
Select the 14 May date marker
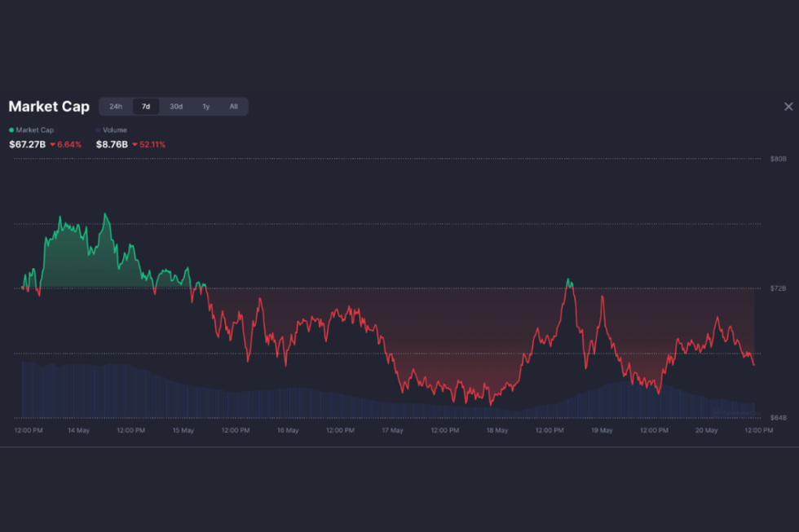[x=78, y=430]
